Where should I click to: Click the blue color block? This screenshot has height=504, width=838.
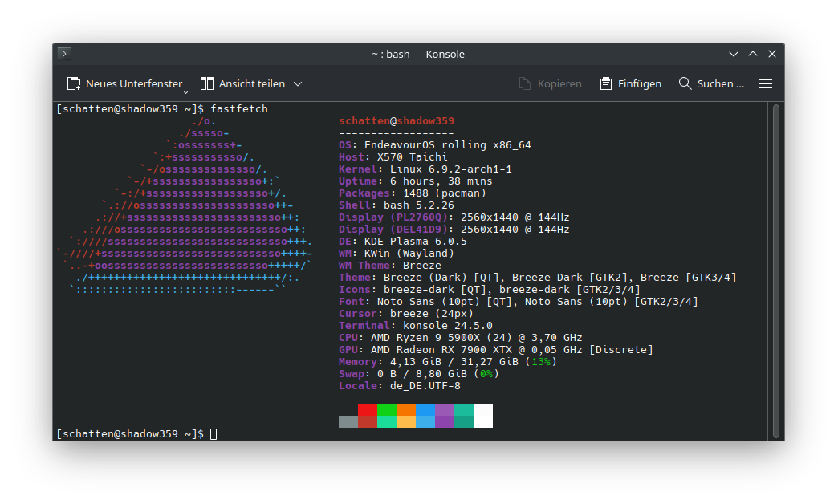point(425,410)
